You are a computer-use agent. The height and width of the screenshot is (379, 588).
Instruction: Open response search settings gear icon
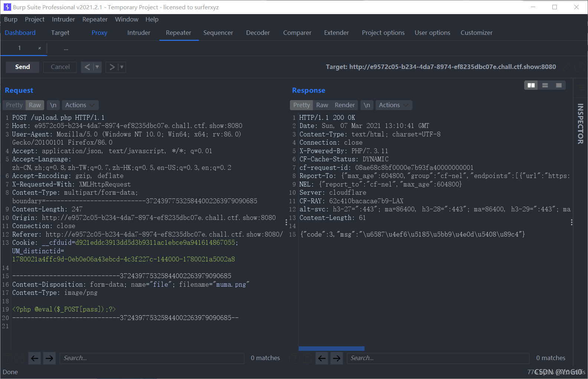pos(307,358)
